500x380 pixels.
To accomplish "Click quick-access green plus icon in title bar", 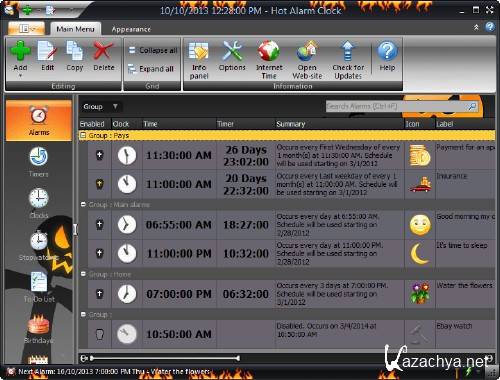I will pos(27,11).
